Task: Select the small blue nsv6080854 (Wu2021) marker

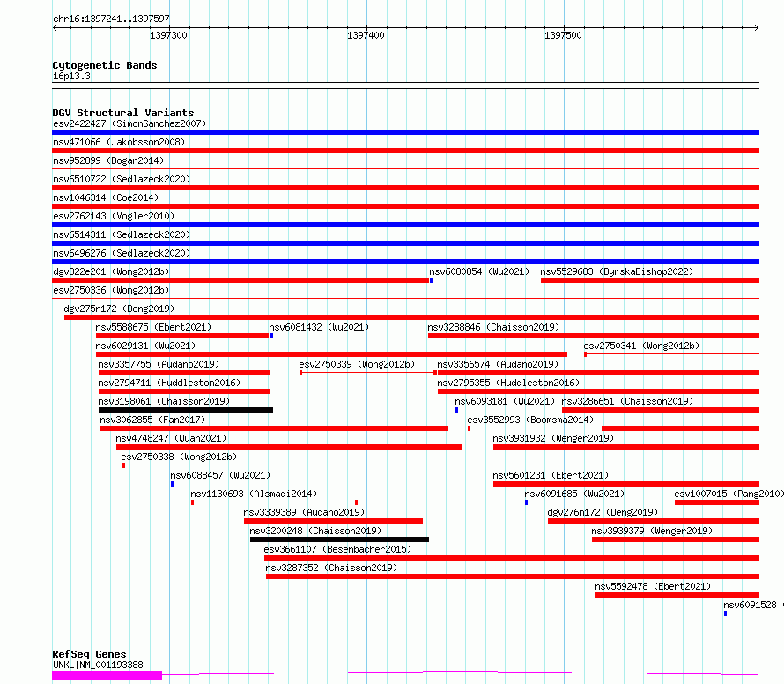Action: pyautogui.click(x=431, y=280)
